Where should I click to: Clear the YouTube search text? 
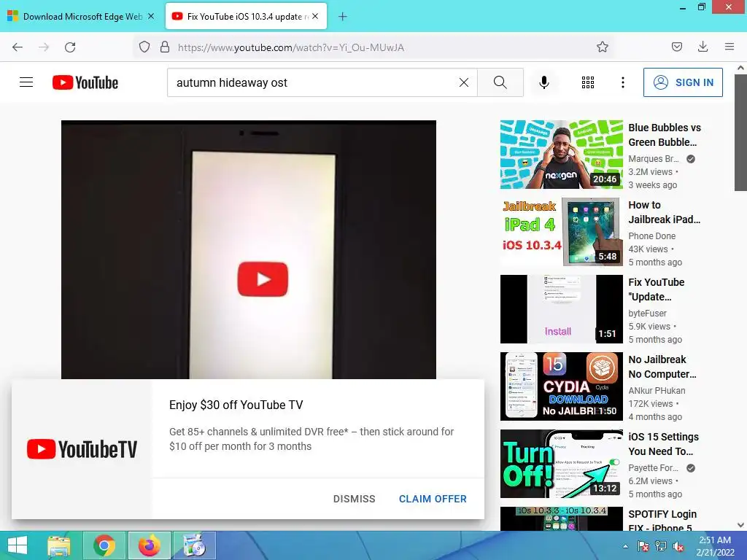pyautogui.click(x=463, y=82)
